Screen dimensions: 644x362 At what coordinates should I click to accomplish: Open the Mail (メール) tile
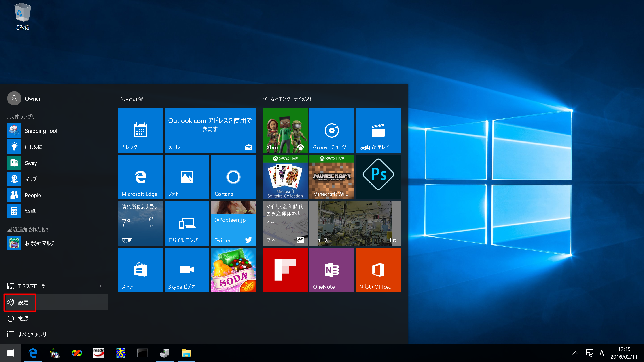(210, 130)
